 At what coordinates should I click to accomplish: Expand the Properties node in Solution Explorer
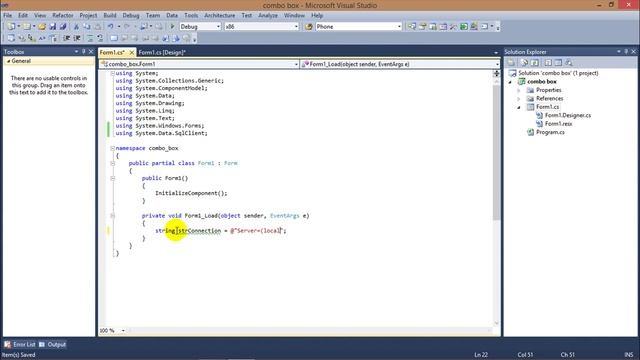tap(519, 90)
